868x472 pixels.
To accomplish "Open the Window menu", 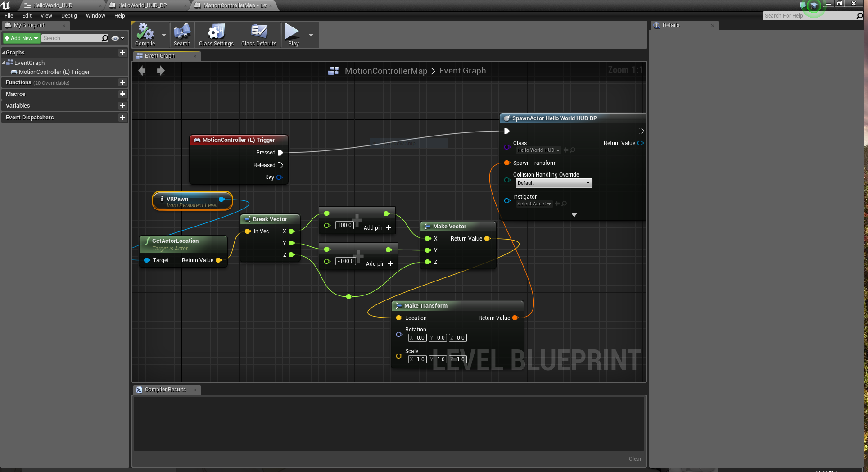I will 95,15.
